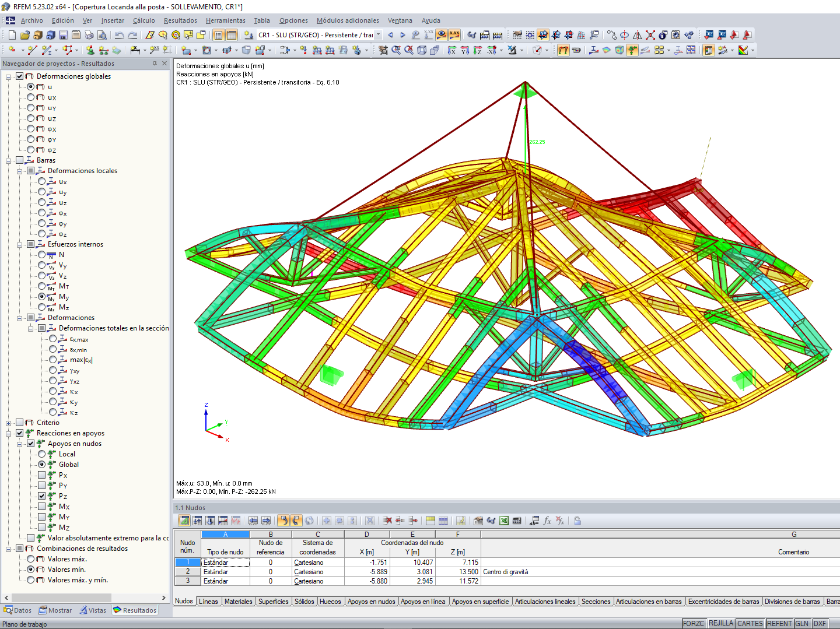Click the fx formula icon in table toolbar
840x629 pixels.
pyautogui.click(x=547, y=521)
